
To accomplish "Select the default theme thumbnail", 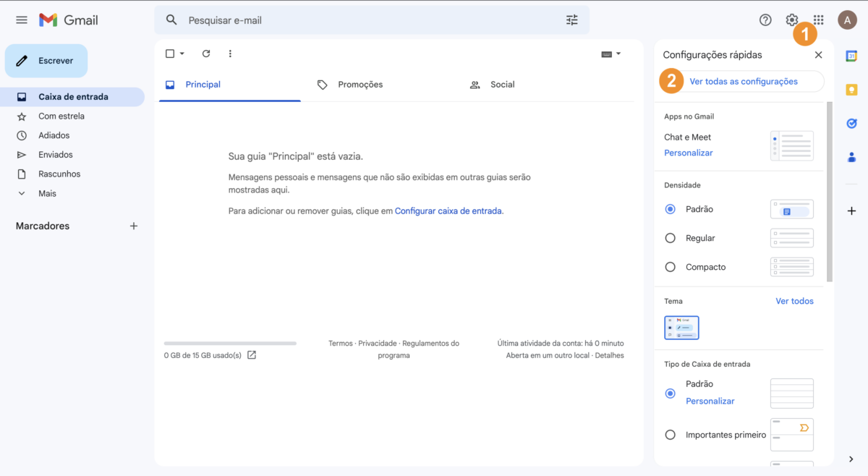I will click(681, 328).
